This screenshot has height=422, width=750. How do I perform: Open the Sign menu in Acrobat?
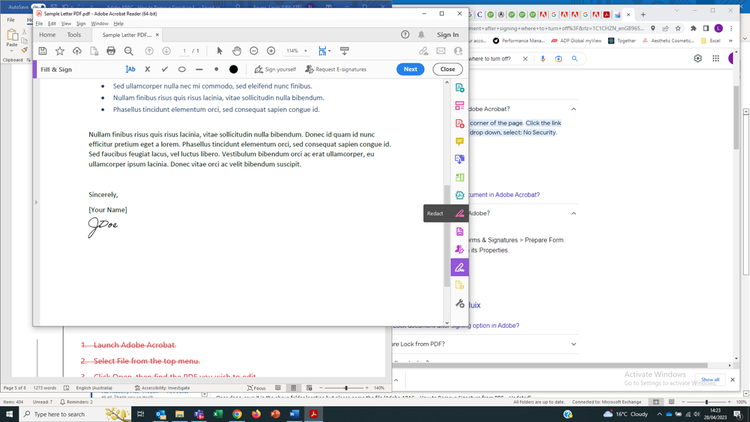click(x=81, y=23)
